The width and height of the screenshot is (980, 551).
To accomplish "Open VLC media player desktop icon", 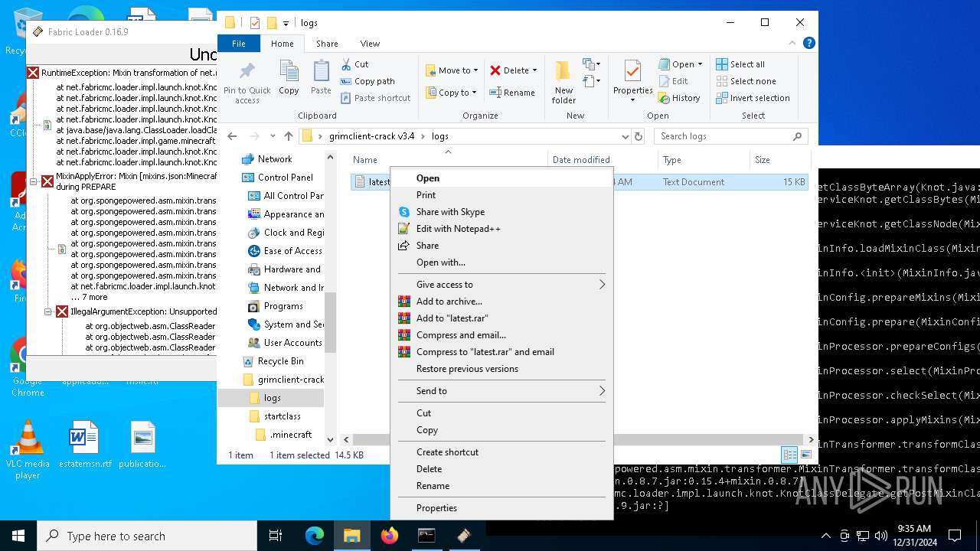I will point(28,450).
